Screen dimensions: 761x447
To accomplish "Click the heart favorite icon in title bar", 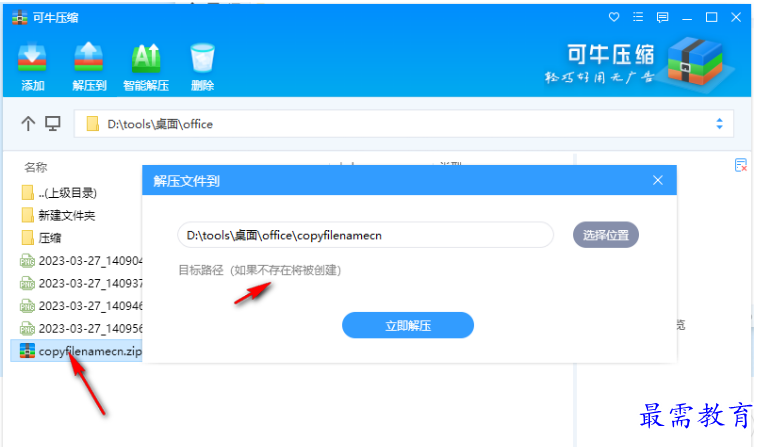I will pyautogui.click(x=614, y=17).
